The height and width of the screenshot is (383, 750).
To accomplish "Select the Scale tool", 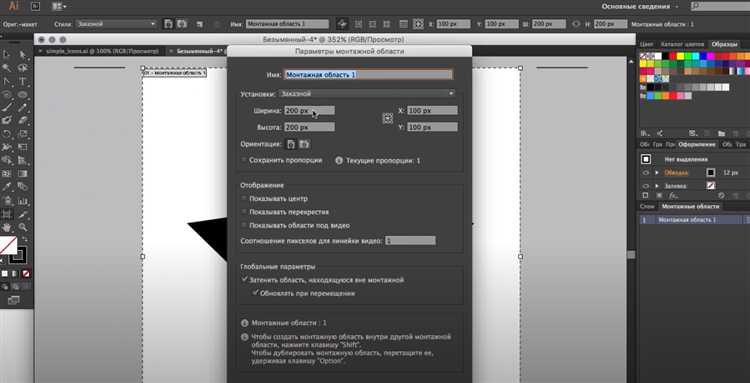I will click(22, 133).
